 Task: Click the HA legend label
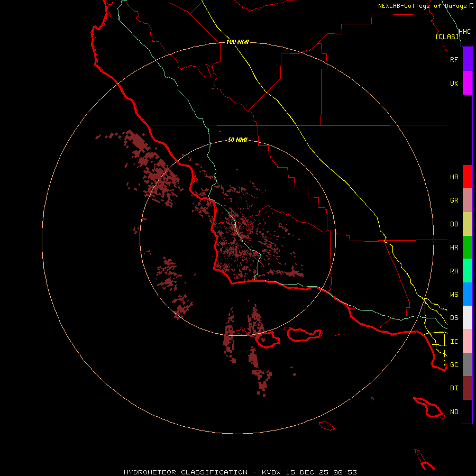454,177
